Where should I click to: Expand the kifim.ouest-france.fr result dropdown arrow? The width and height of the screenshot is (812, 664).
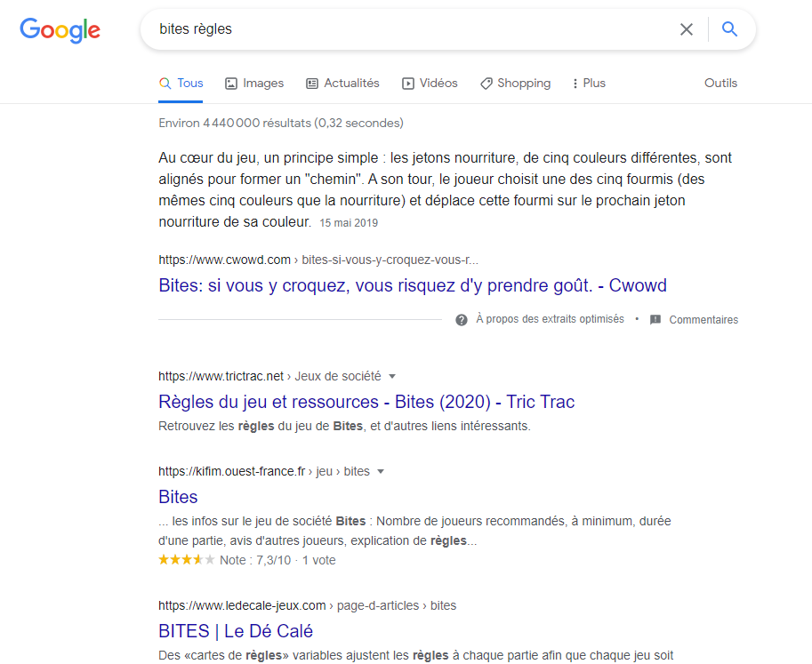[x=381, y=471]
